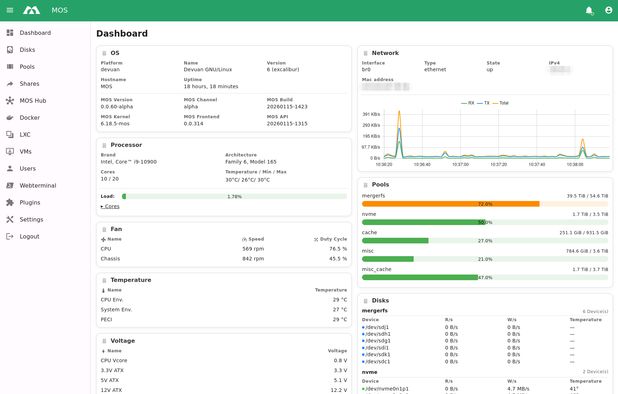
Task: Click the Pools sidebar icon
Action: (10, 67)
